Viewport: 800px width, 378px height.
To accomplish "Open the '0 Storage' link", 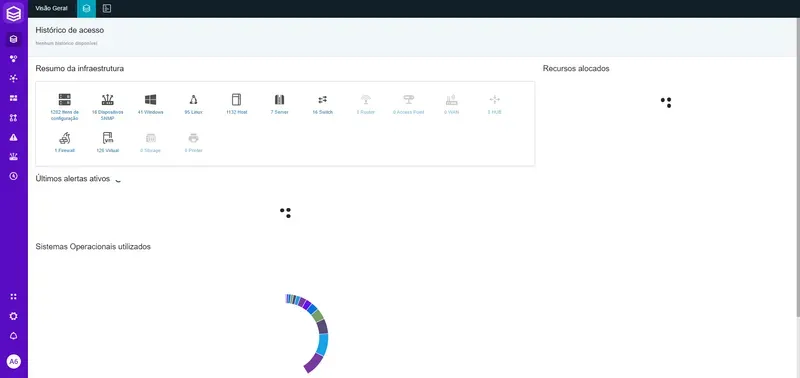I will 151,150.
